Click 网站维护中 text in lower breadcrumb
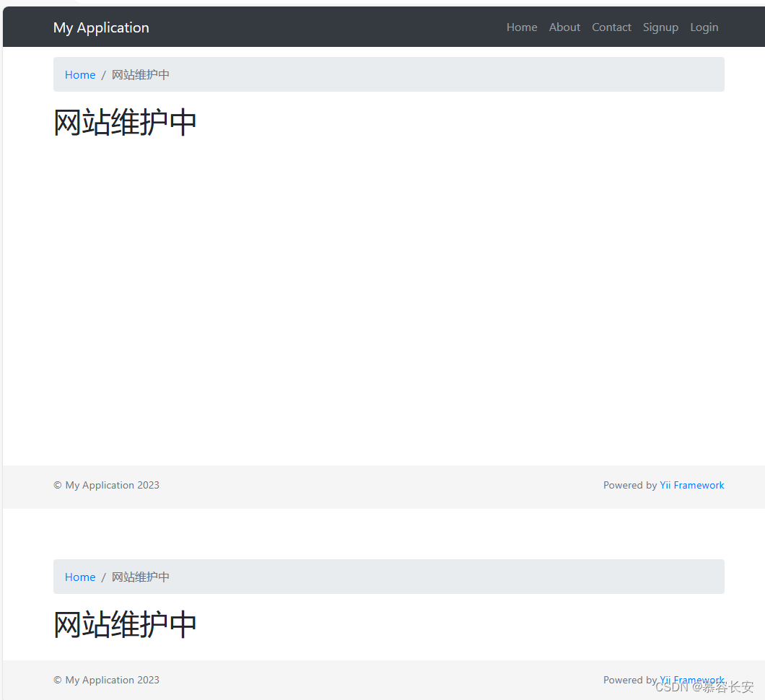 click(141, 577)
